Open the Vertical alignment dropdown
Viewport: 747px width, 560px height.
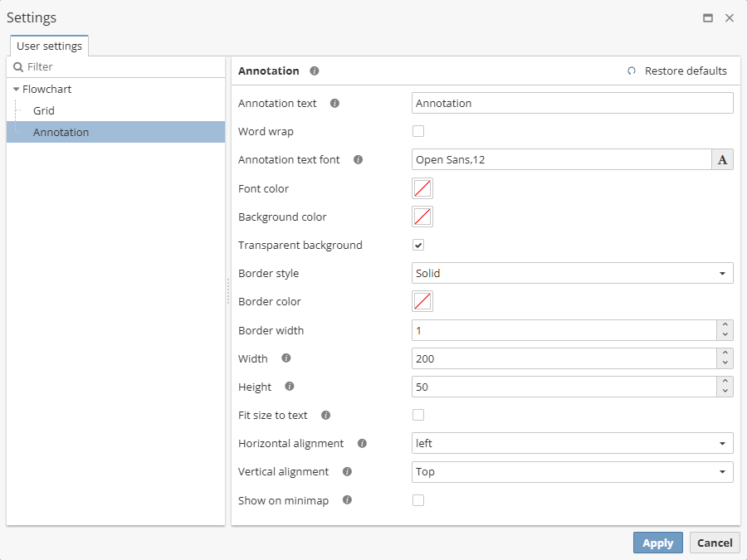click(x=572, y=472)
